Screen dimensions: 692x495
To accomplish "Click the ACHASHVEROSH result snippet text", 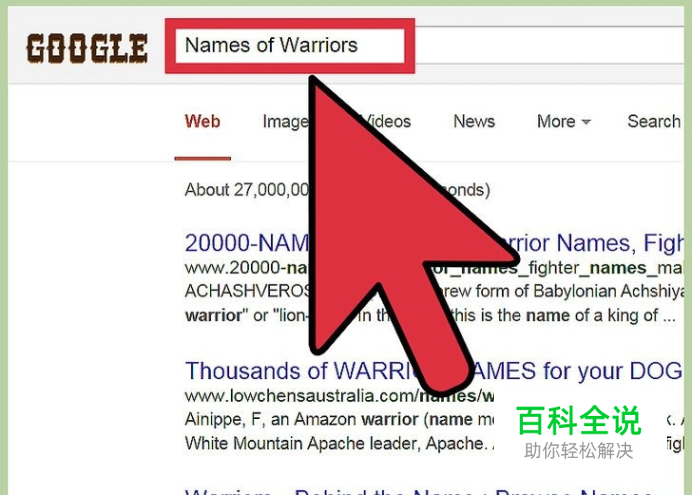I will click(434, 304).
